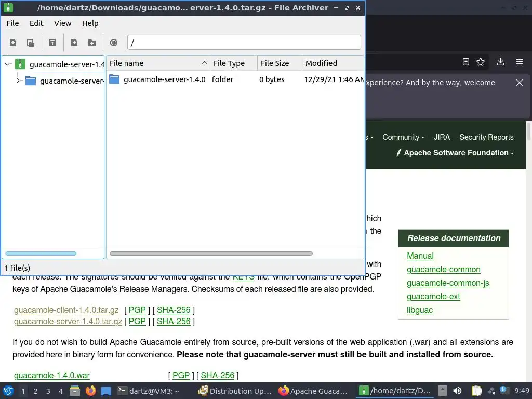Open the File menu
Screen dimensions: 532x399
[12, 23]
